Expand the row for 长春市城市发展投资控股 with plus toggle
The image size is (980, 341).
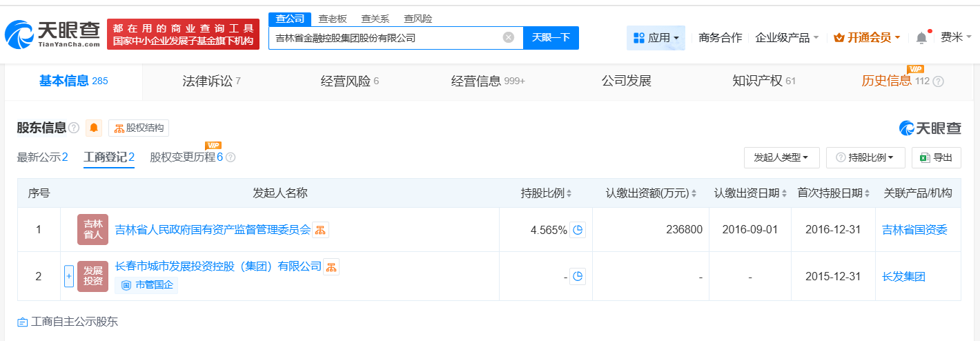68,276
